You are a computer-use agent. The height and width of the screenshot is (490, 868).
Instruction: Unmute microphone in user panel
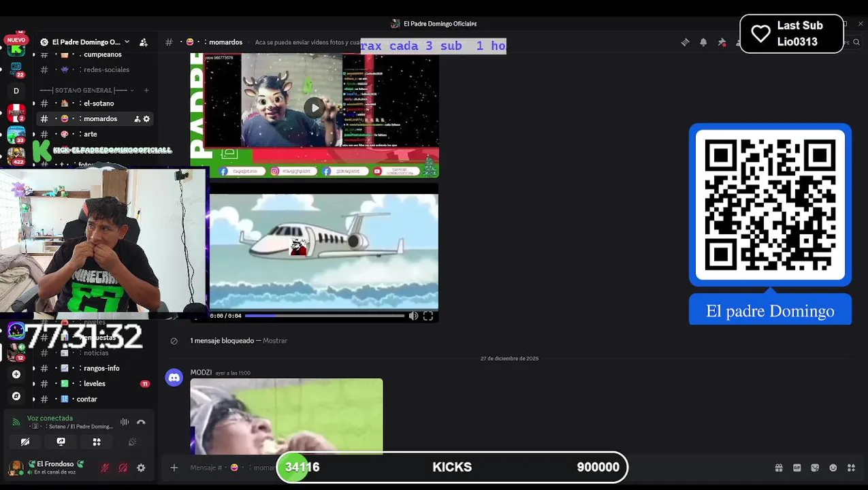(105, 468)
